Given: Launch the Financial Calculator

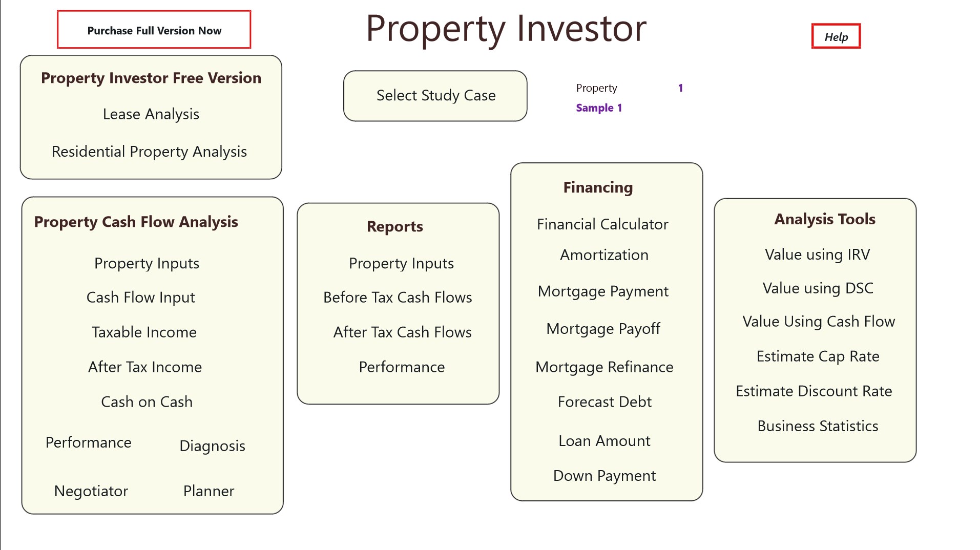Looking at the screenshot, I should (x=602, y=224).
